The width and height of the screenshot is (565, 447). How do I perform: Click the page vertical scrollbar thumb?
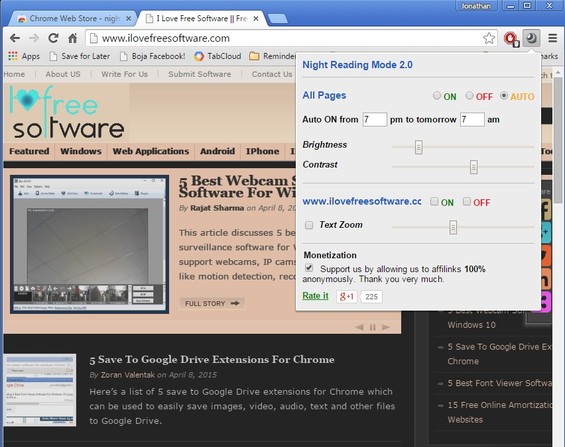pos(558,139)
